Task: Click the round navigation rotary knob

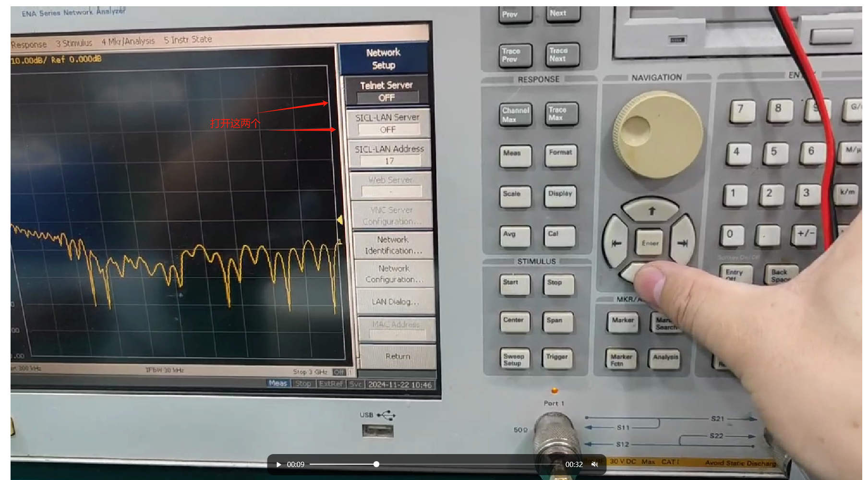Action: (x=658, y=135)
